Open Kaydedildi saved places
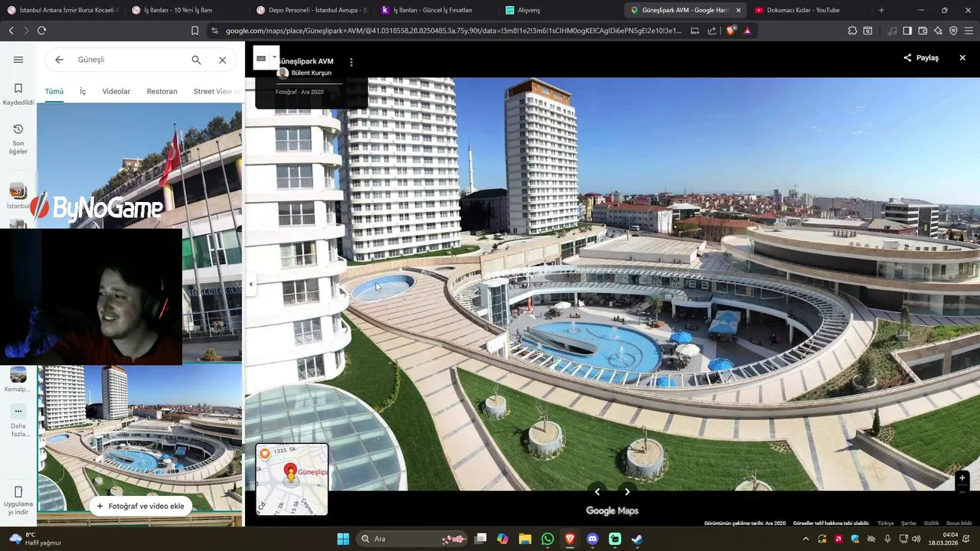980x551 pixels. pyautogui.click(x=18, y=94)
